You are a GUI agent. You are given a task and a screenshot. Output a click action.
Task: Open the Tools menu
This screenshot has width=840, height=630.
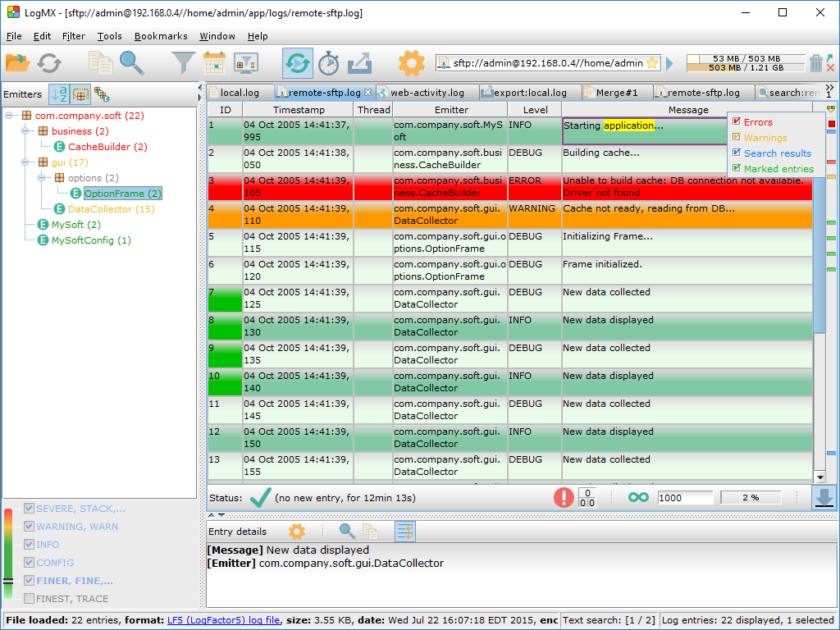tap(109, 36)
